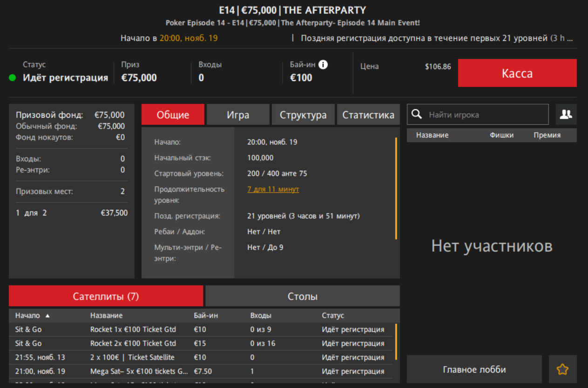Screen dimensions: 588x388
Task: Open level duration link 7 для 11 минут
Action: (273, 189)
